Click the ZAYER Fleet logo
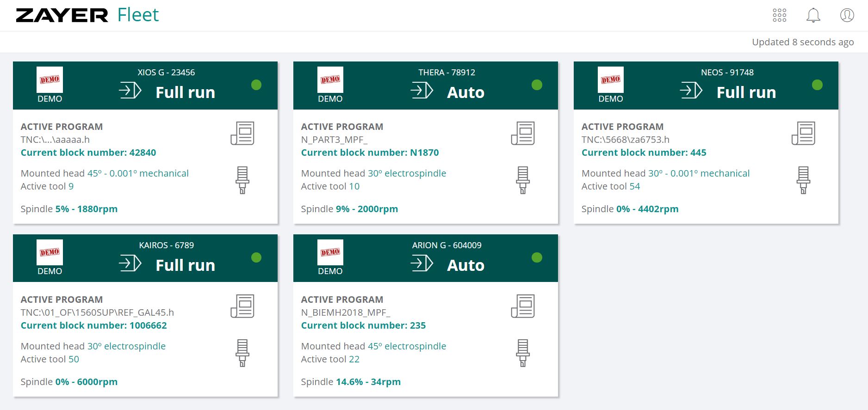Viewport: 868px width, 410px height. [87, 15]
